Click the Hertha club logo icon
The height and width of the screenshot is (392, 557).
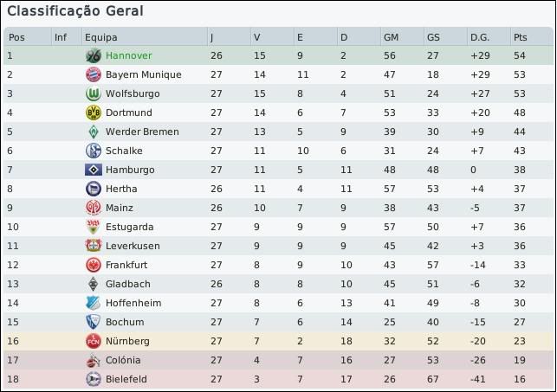tap(94, 189)
